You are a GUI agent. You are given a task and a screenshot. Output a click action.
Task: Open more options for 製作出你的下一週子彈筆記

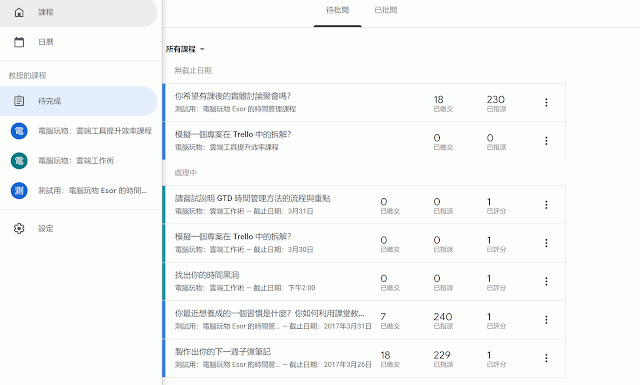coord(546,358)
